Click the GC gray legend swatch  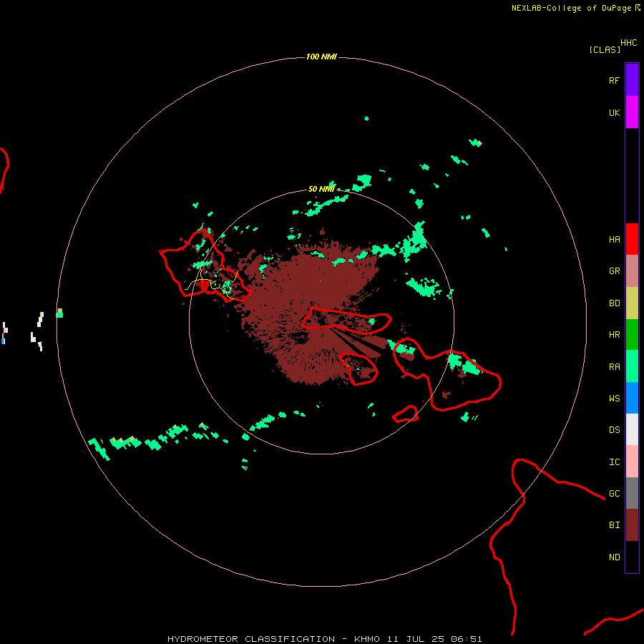coord(632,493)
